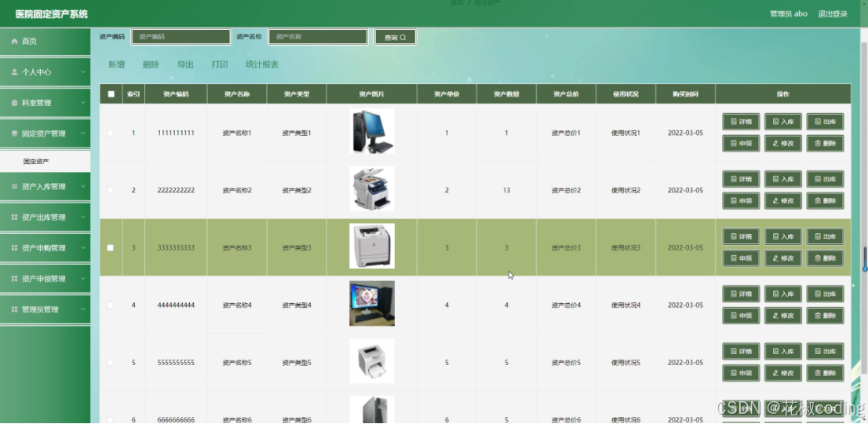Screen dimensions: 868x424
Task: Click 新增 to add an asset
Action: (x=116, y=64)
